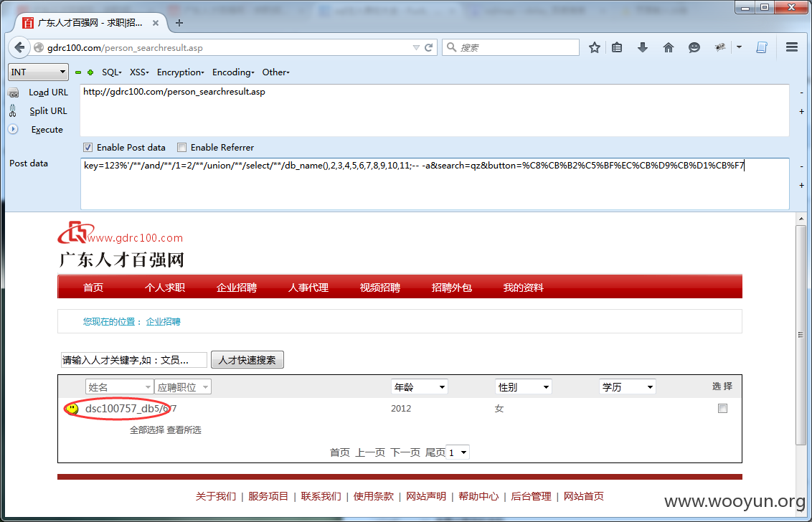
Task: Click the Load URL icon
Action: [14, 92]
